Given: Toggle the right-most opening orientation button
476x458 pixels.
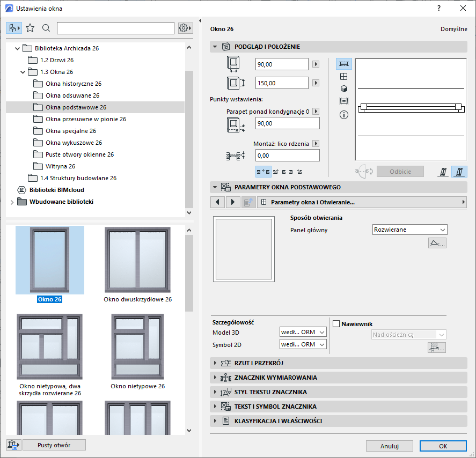Looking at the screenshot, I should (x=460, y=172).
